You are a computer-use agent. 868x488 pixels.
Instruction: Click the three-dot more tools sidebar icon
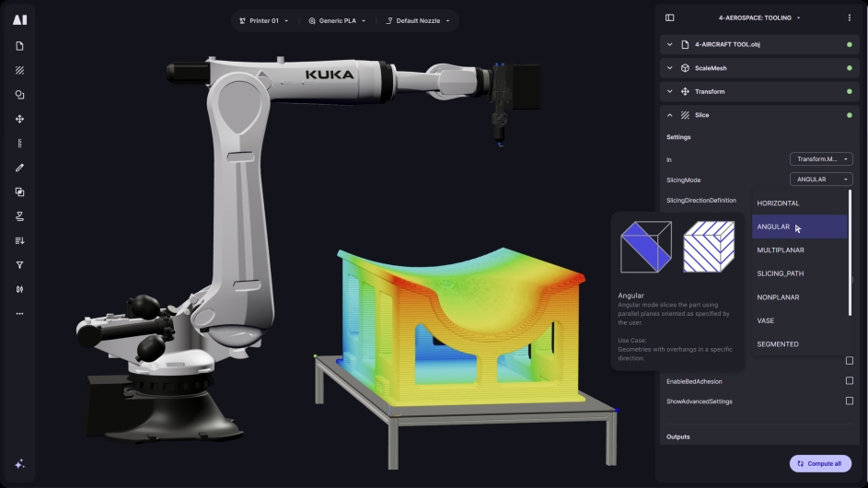(19, 314)
